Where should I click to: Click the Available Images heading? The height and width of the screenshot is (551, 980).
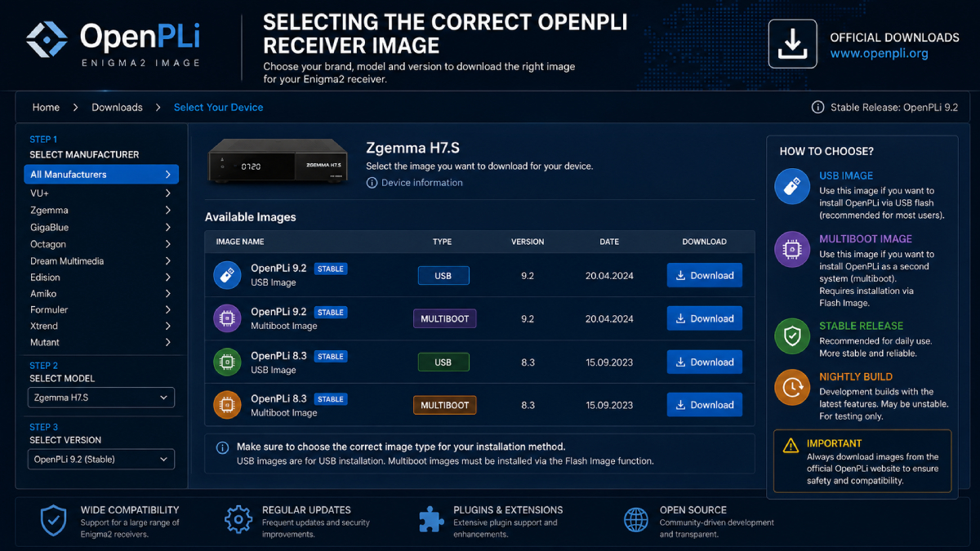click(x=251, y=217)
